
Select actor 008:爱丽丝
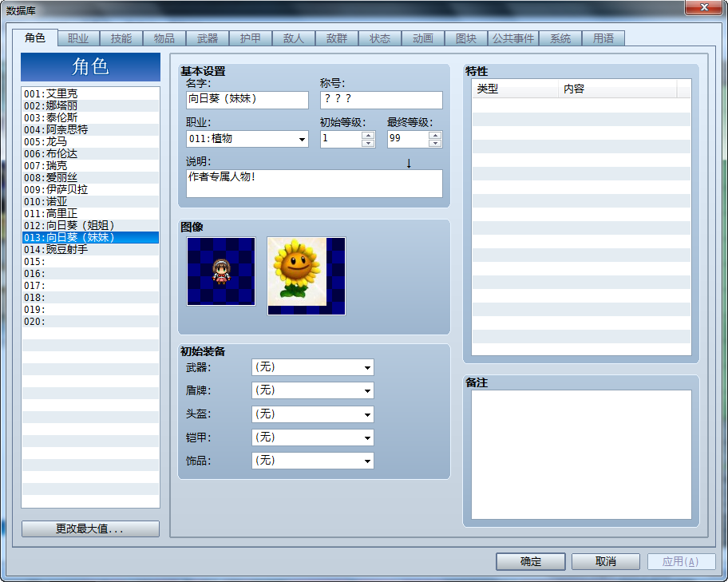(90, 177)
